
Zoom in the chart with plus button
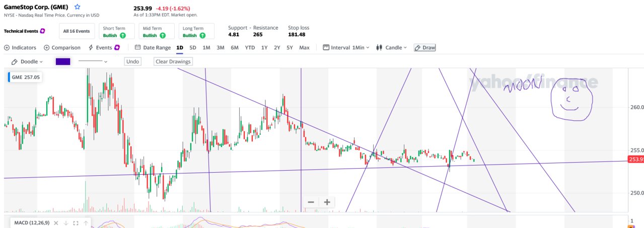pos(327,202)
